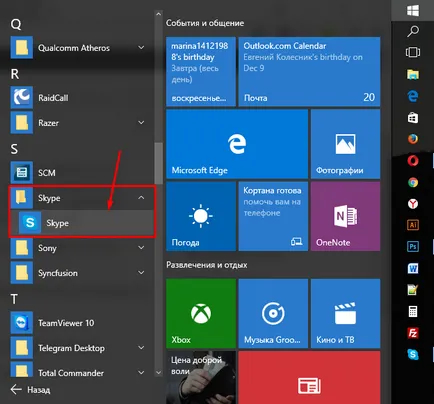Open FileZilla from the taskbar
The width and height of the screenshot is (434, 404).
[413, 333]
